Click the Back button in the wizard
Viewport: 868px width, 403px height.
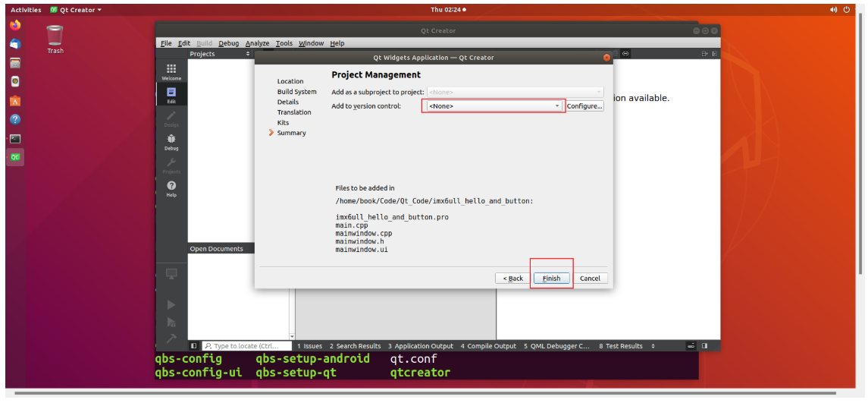pos(512,279)
